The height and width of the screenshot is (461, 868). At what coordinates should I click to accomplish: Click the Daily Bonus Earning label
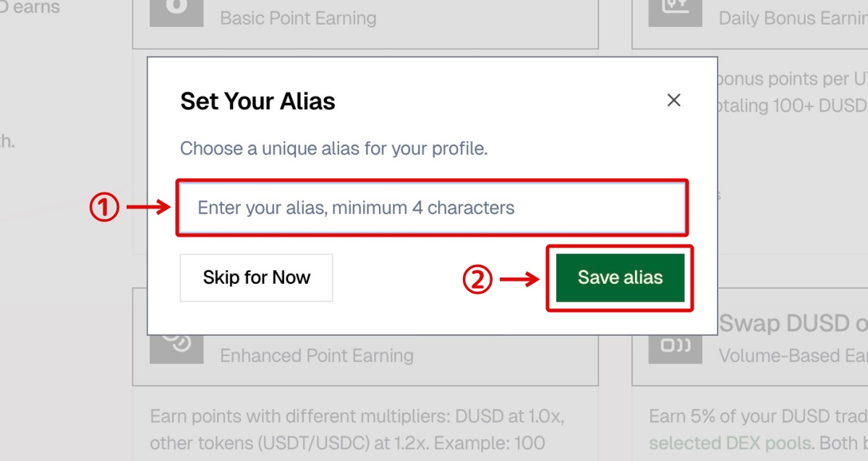792,18
